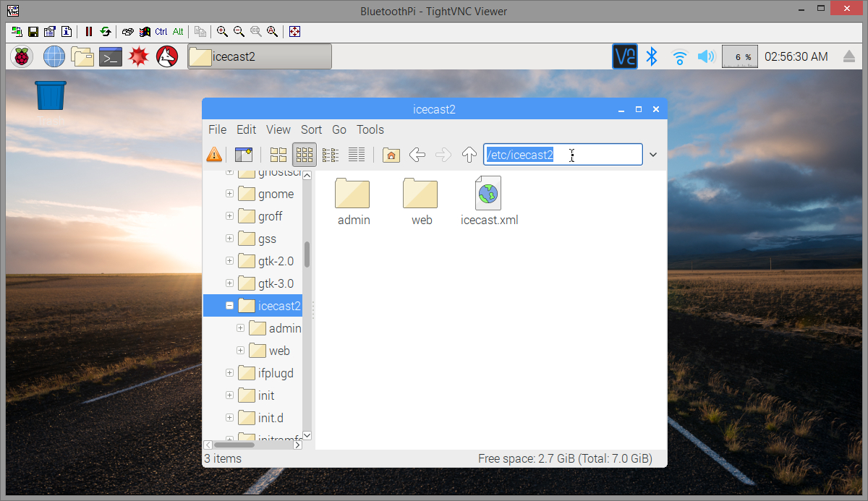
Task: Open the Edit menu
Action: click(x=246, y=129)
